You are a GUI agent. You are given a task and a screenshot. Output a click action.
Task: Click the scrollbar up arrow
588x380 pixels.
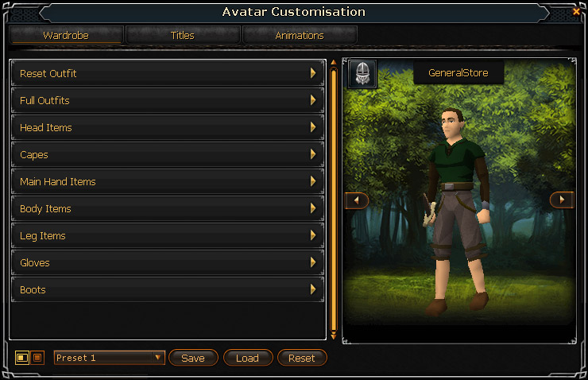click(334, 62)
